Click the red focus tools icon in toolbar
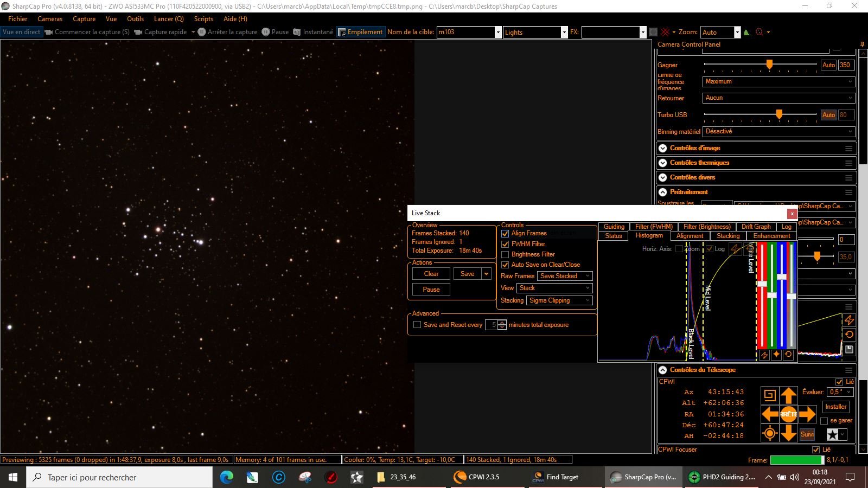This screenshot has height=488, width=868. [759, 32]
